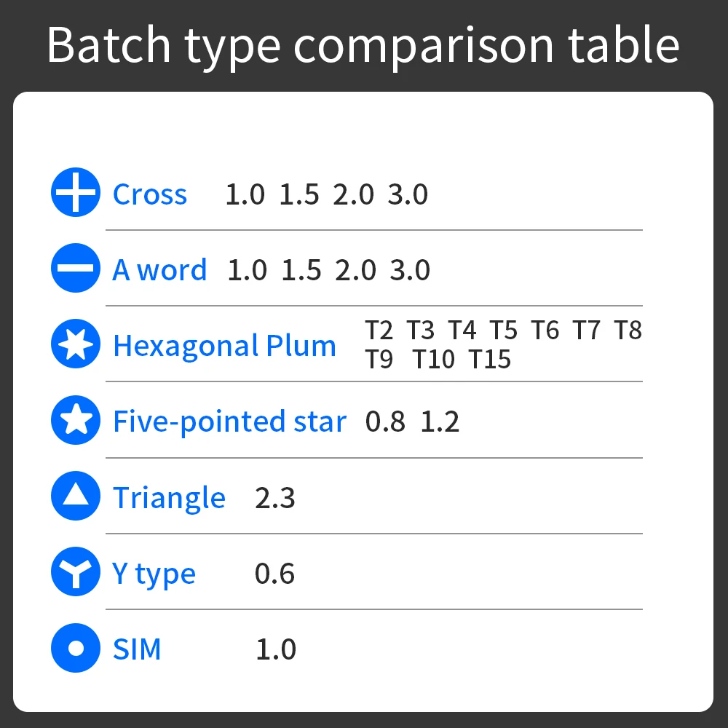Click the A word minus icon

[x=76, y=268]
